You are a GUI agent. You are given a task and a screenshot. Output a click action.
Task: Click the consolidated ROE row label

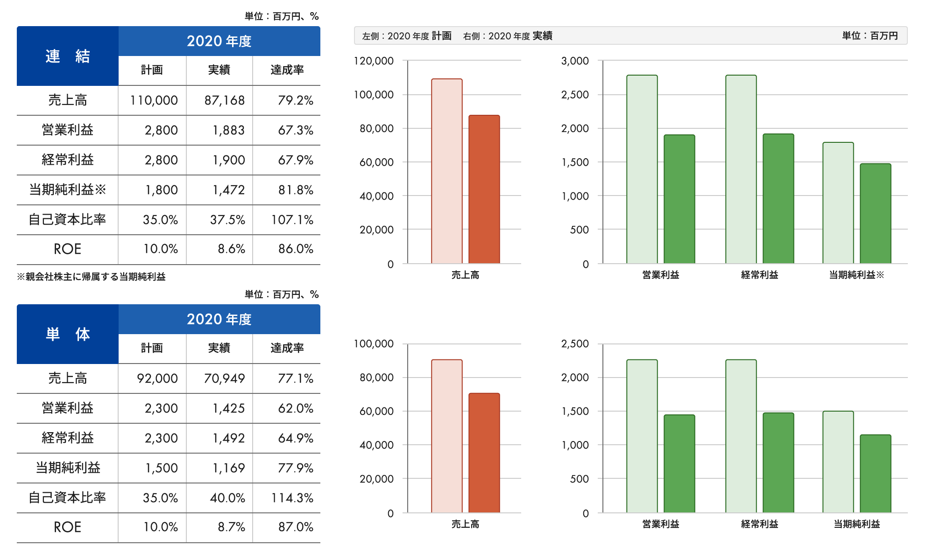click(68, 249)
